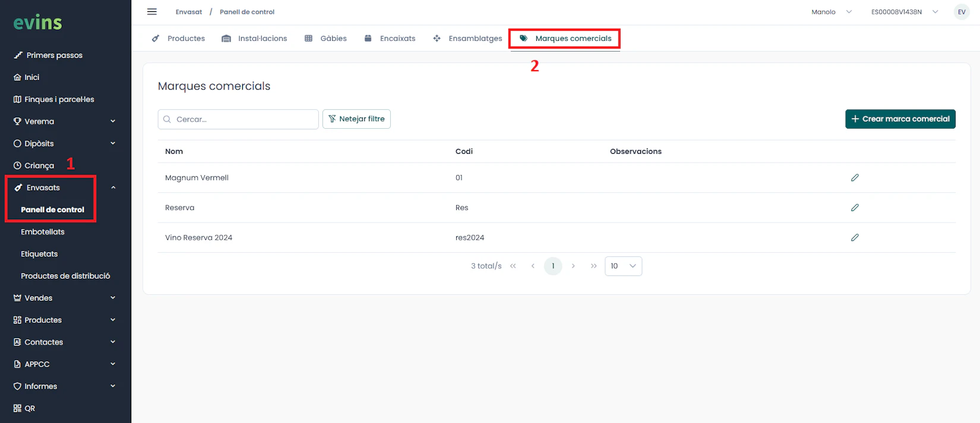Open the rows-per-page dropdown
This screenshot has height=423, width=980.
coord(623,266)
